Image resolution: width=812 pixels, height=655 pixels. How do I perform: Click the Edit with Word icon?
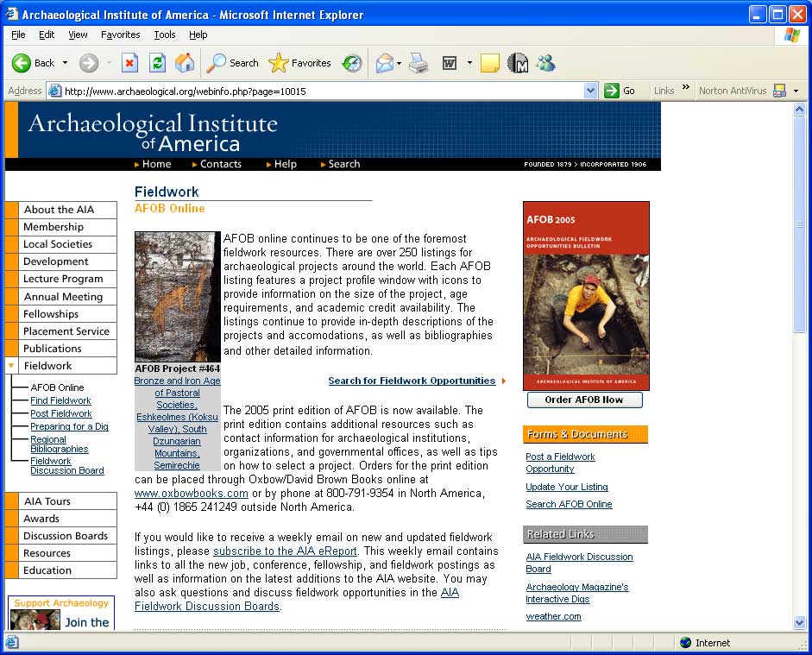point(449,63)
